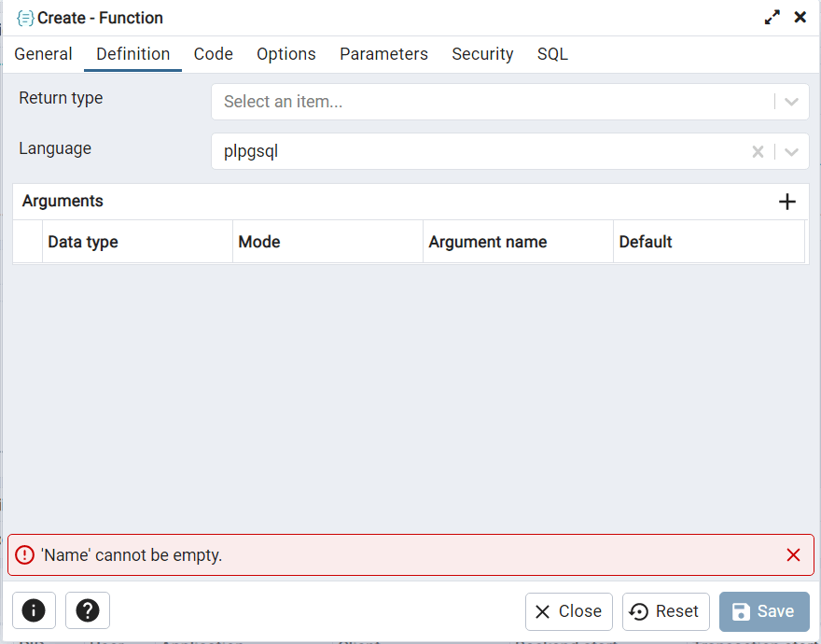Expand the Return type dropdown arrow

tap(791, 102)
